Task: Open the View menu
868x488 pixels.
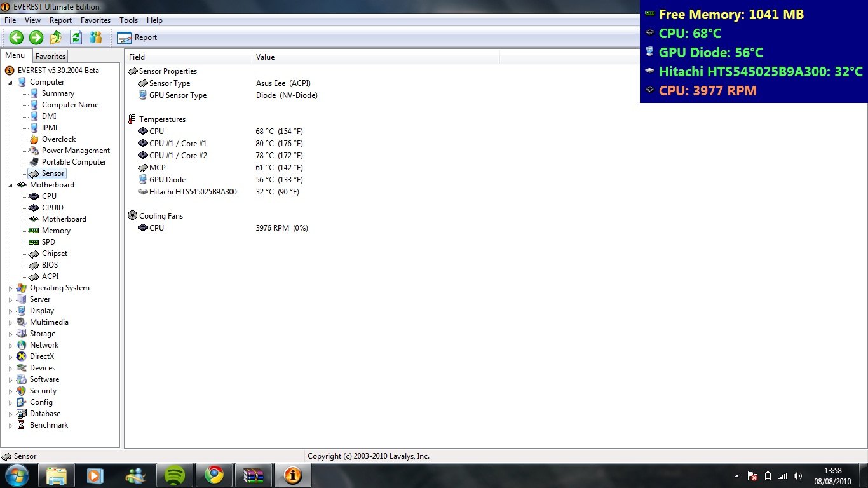Action: [x=32, y=20]
